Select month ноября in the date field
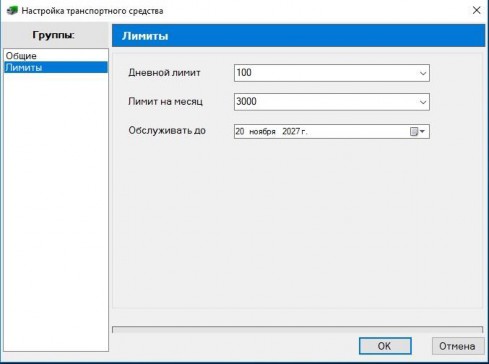The image size is (489, 364). [x=262, y=132]
